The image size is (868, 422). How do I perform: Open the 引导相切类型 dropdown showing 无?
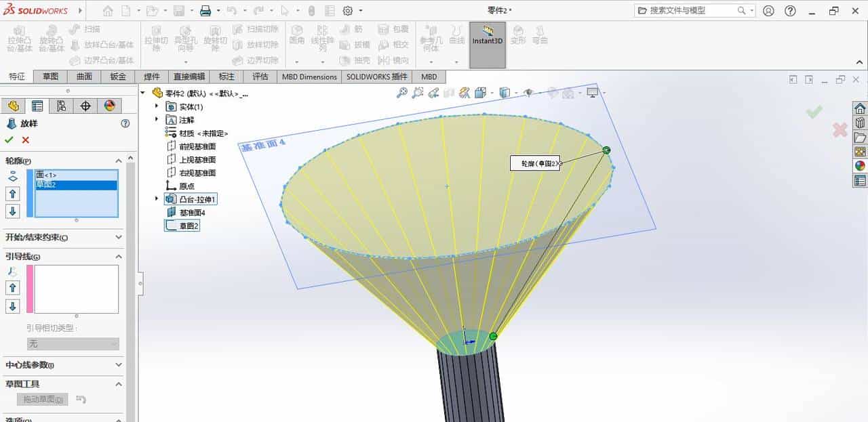(x=73, y=343)
